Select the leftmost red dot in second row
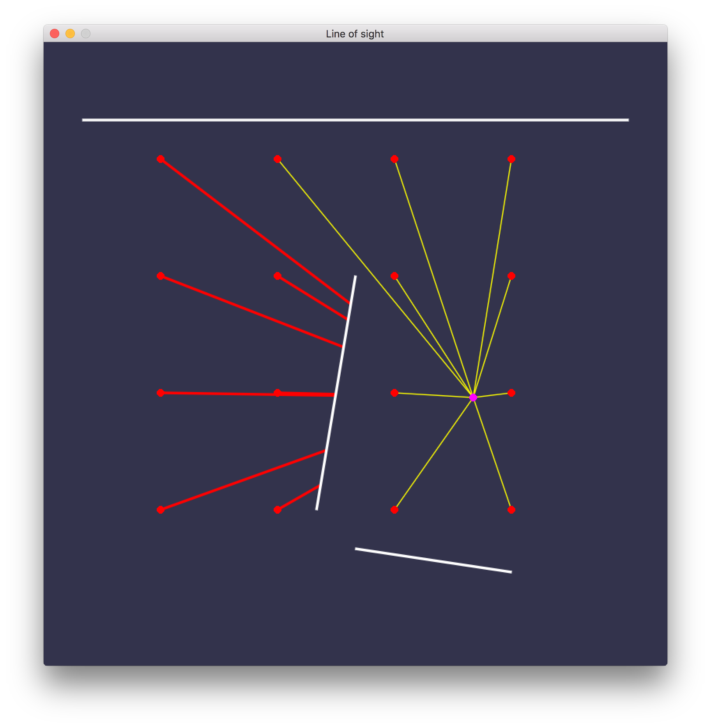The height and width of the screenshot is (728, 711). 160,276
